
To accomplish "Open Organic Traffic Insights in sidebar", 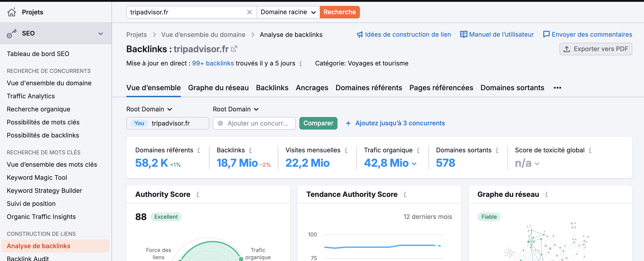I will tap(41, 217).
